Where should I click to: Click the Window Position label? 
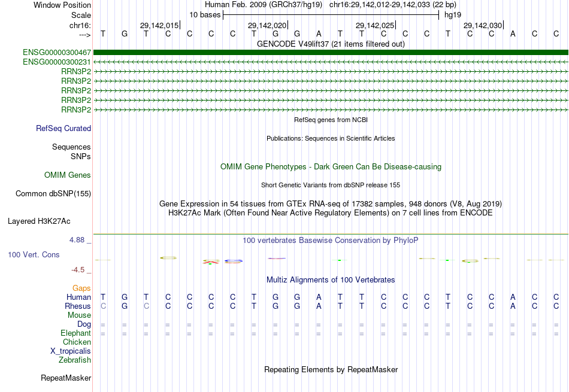(62, 5)
